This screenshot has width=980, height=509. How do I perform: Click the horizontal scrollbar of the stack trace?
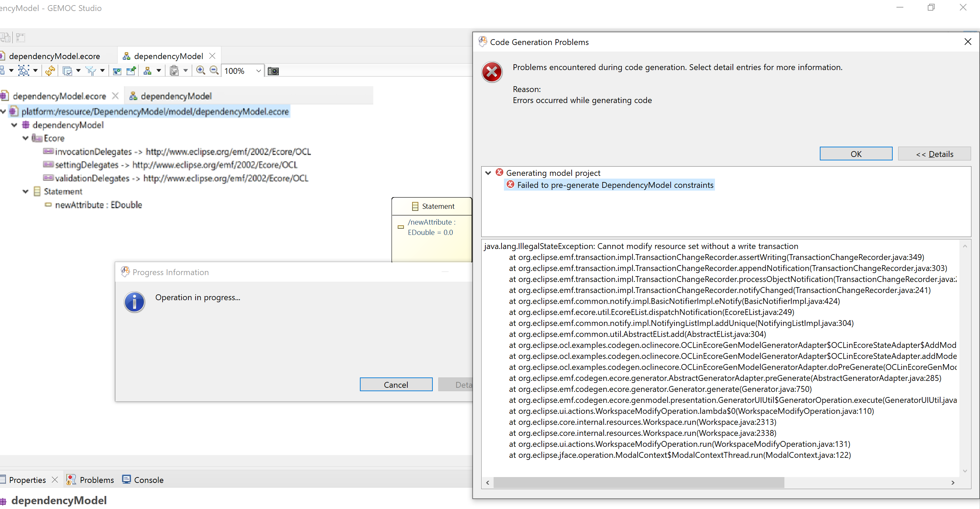point(639,483)
